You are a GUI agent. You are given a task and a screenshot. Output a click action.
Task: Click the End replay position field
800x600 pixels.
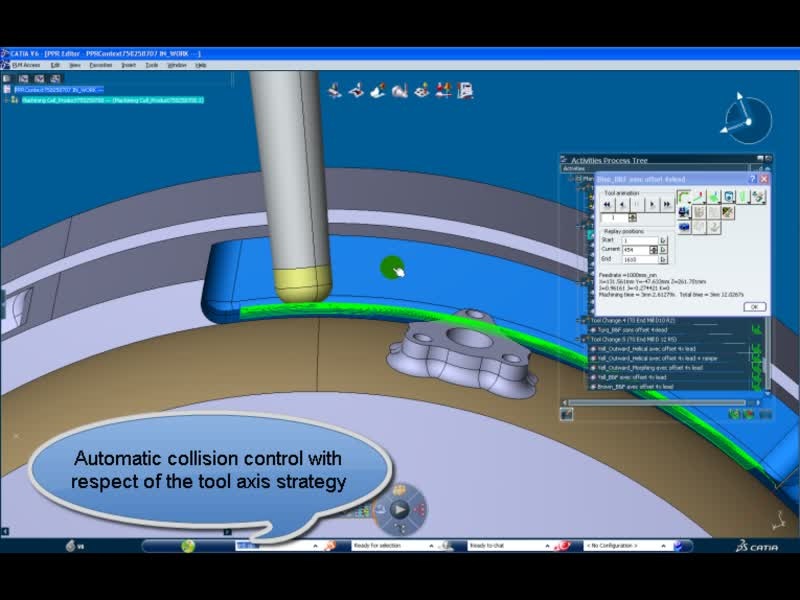[x=640, y=260]
